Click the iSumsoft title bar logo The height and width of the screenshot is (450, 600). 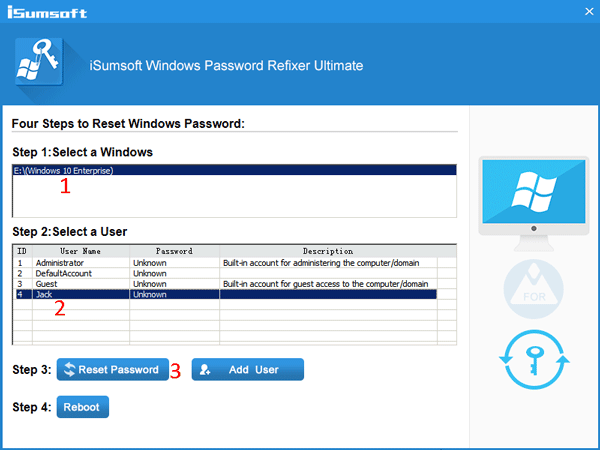[x=47, y=12]
